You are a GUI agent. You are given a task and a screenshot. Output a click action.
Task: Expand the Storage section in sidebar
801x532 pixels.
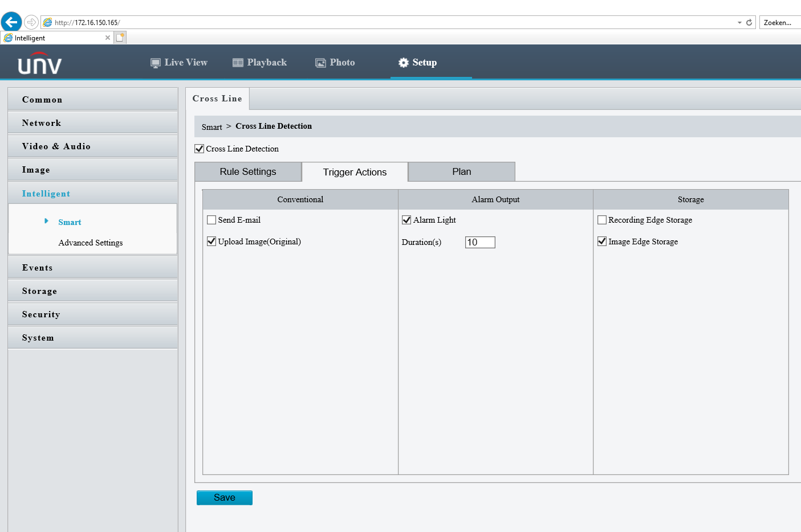tap(93, 290)
